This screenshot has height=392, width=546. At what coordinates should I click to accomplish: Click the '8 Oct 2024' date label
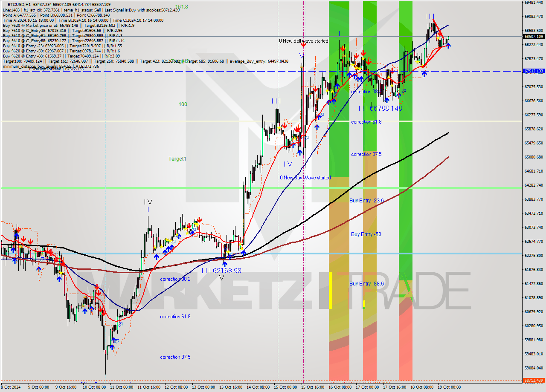[x=11, y=387]
